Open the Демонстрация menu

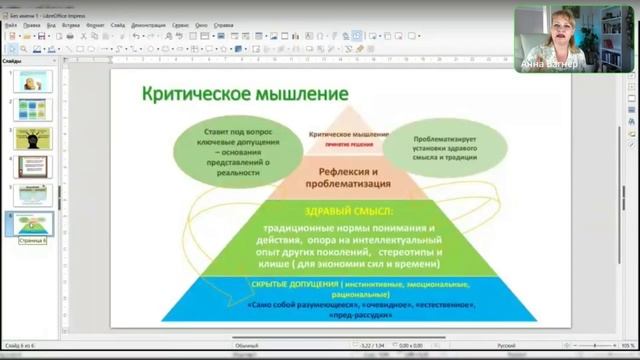coord(148,25)
